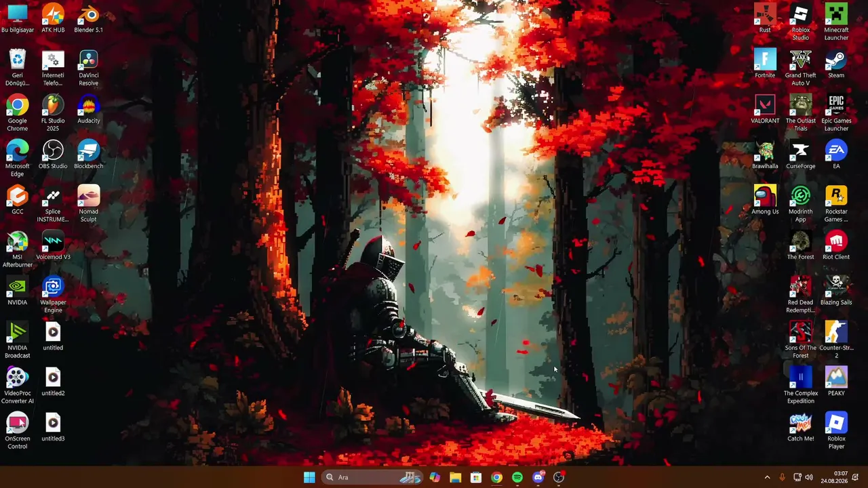Select the OnScreen Control shortcut
868x488 pixels.
click(18, 431)
